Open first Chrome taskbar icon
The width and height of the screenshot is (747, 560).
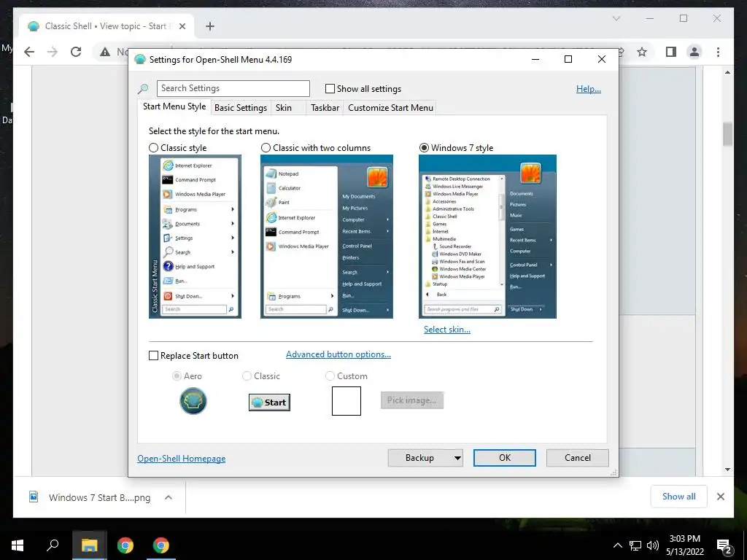(125, 545)
